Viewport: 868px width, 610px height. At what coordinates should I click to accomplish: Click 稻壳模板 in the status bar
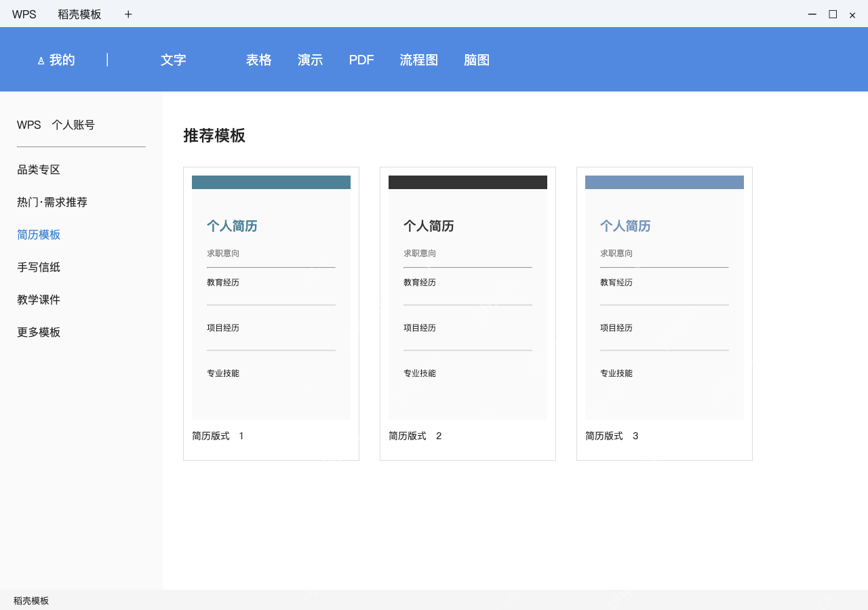(31, 601)
